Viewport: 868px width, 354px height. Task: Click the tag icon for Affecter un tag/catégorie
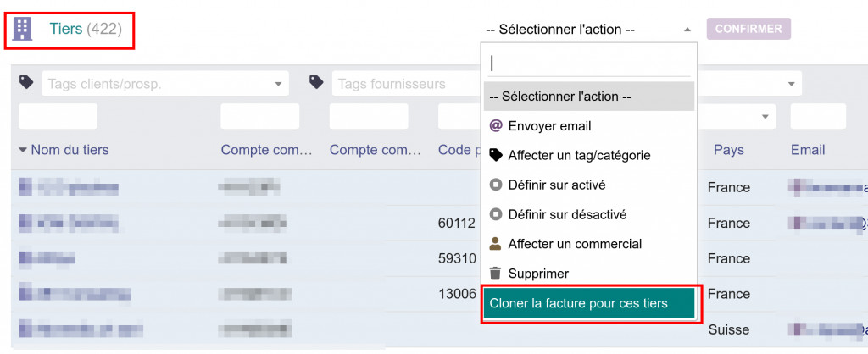[x=497, y=155]
